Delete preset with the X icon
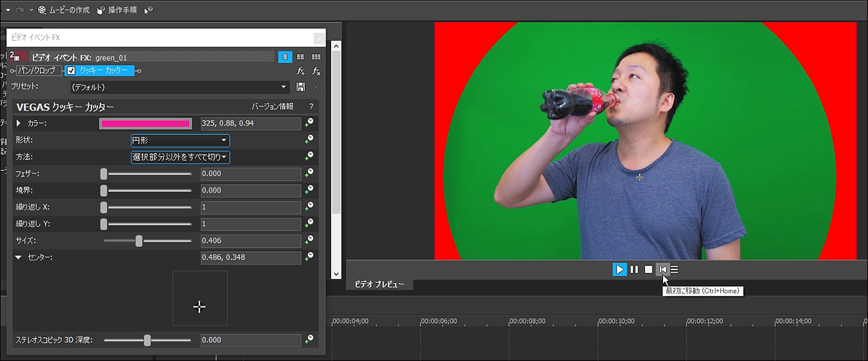Viewport: 868px width, 361px height. (x=316, y=87)
